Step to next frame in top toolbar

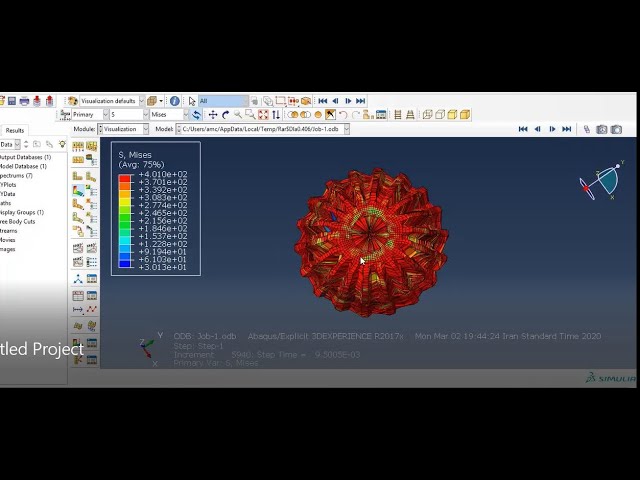(x=348, y=101)
